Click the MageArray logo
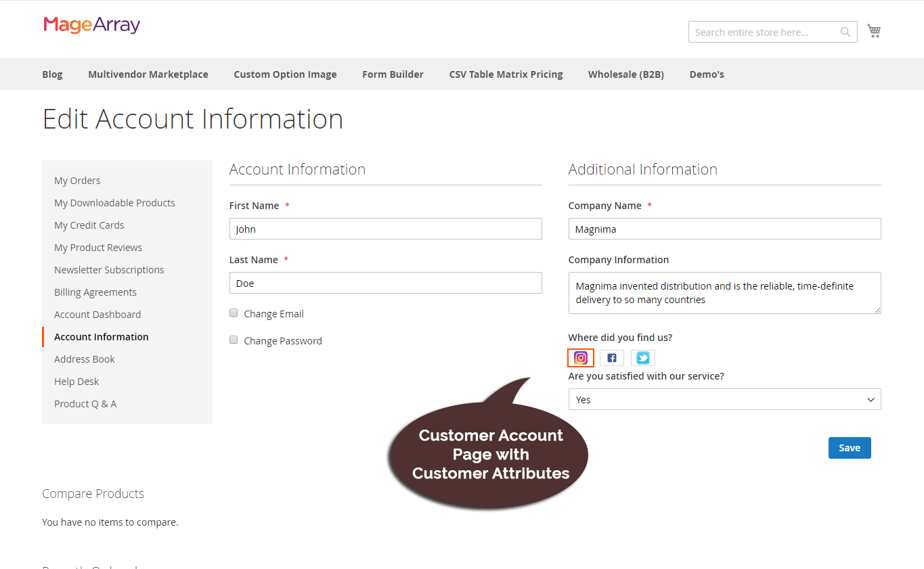 tap(91, 25)
